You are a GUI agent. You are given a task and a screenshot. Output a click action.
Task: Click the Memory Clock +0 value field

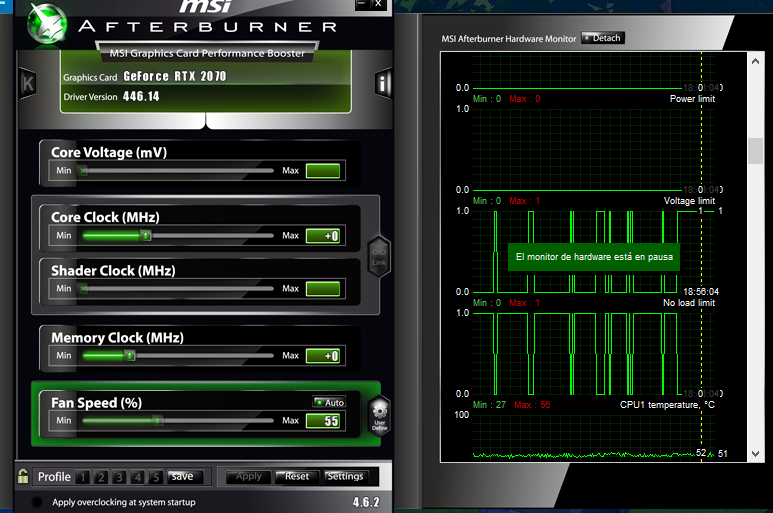[x=323, y=356]
